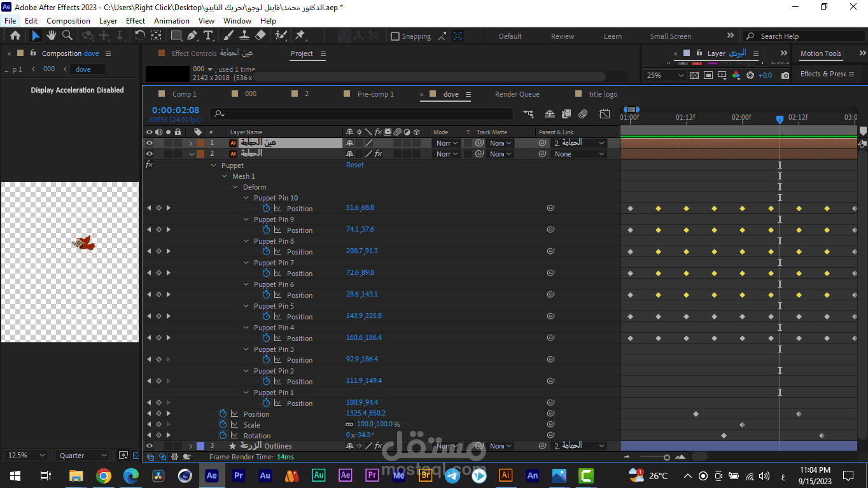Click the pick whip spiral on Rotation row
Image resolution: width=868 pixels, height=488 pixels.
[x=550, y=435]
